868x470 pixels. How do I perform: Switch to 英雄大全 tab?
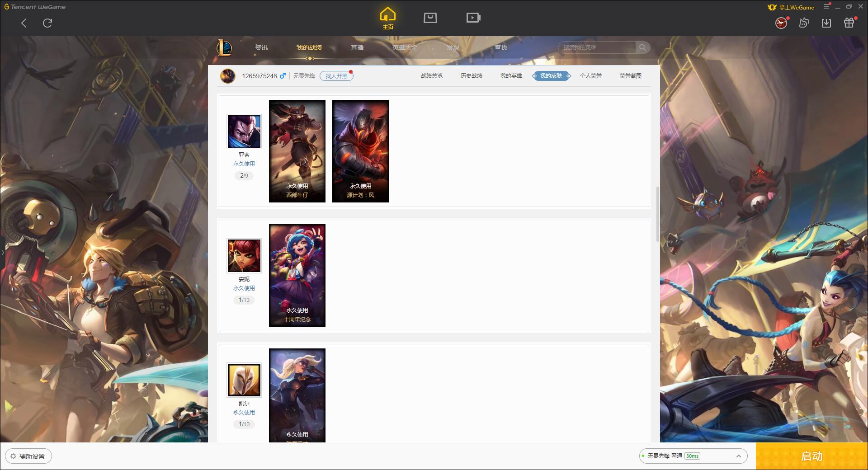[x=405, y=47]
